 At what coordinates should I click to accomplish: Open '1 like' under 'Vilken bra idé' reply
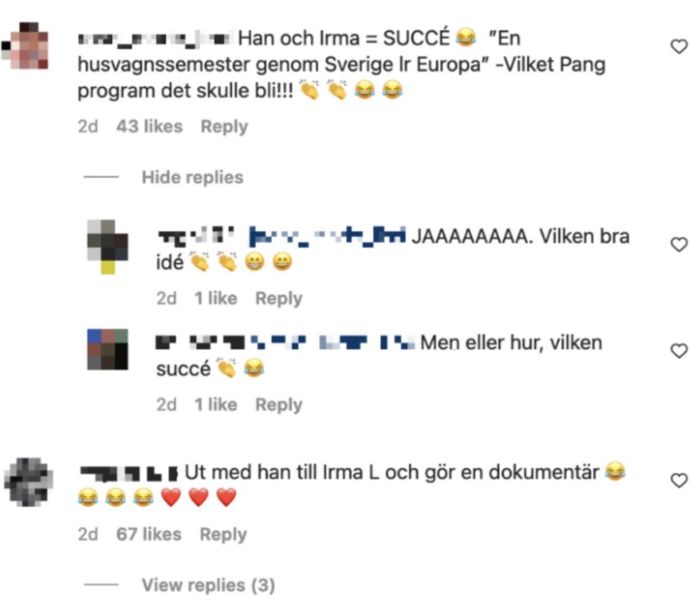tap(216, 299)
